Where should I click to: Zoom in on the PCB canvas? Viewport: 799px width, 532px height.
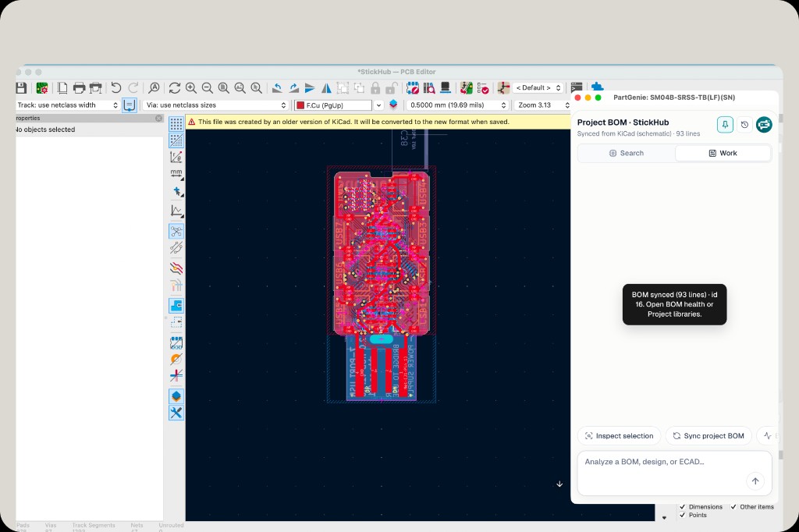click(190, 87)
